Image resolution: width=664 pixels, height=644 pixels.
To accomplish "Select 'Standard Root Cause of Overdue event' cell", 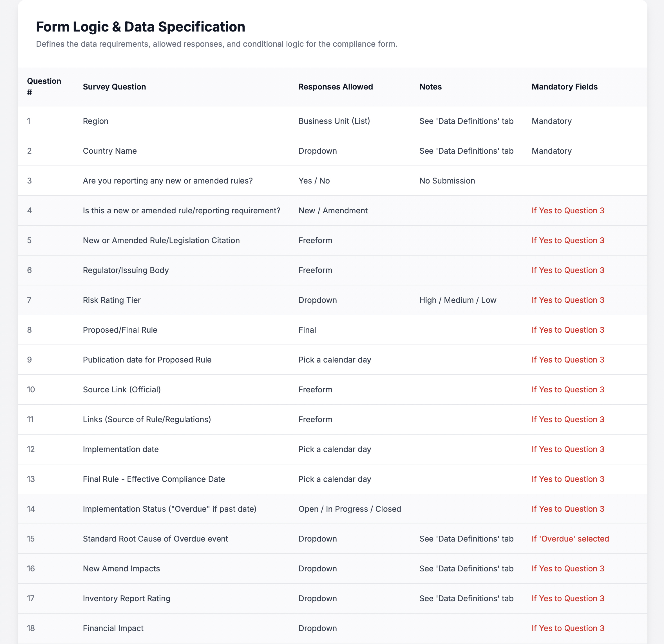I will 155,538.
